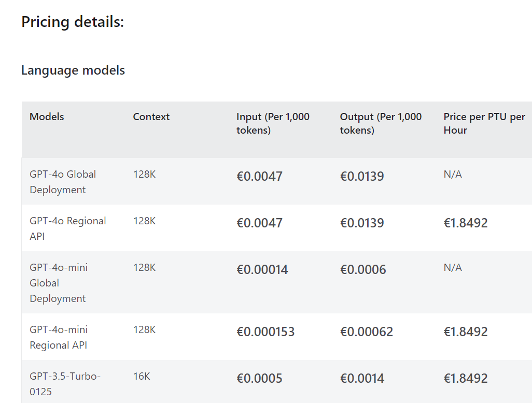This screenshot has height=403, width=532.
Task: Select the €0.00062 output price
Action: [367, 332]
